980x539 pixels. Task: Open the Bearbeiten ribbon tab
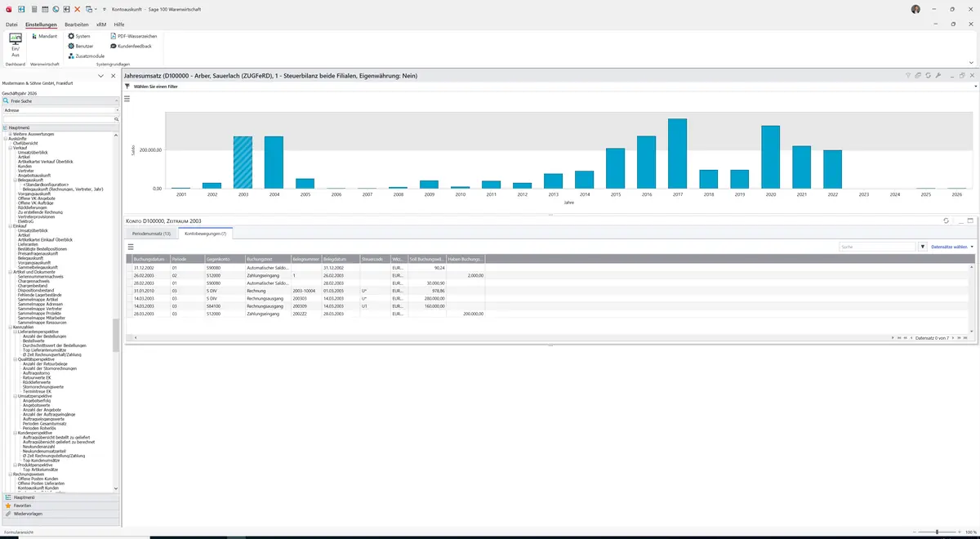77,25
